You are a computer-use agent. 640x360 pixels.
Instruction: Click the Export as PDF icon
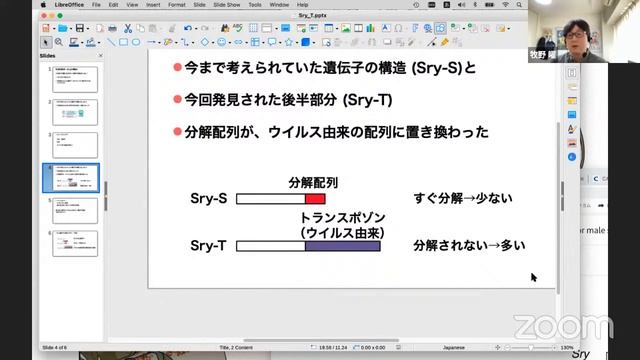tap(100, 28)
